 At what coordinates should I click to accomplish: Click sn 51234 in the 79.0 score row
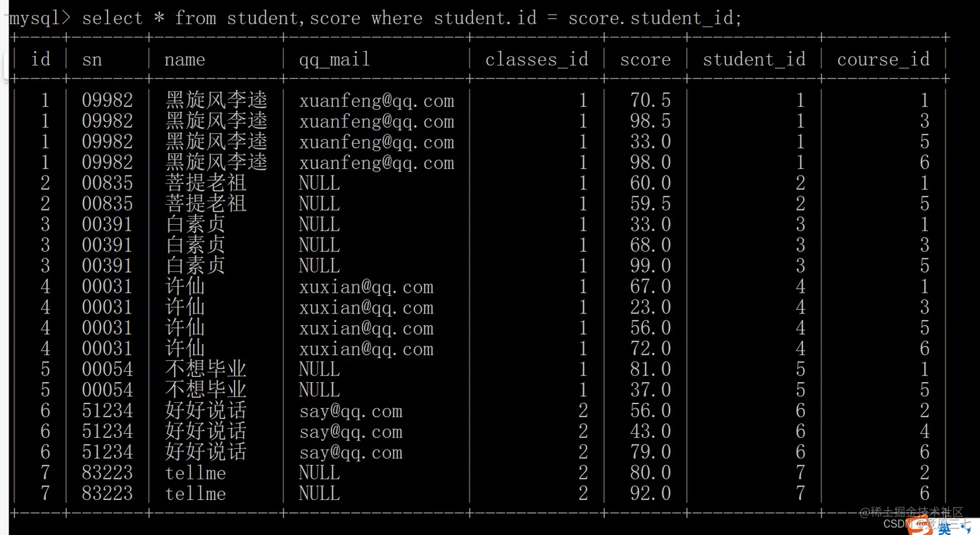[x=107, y=453]
